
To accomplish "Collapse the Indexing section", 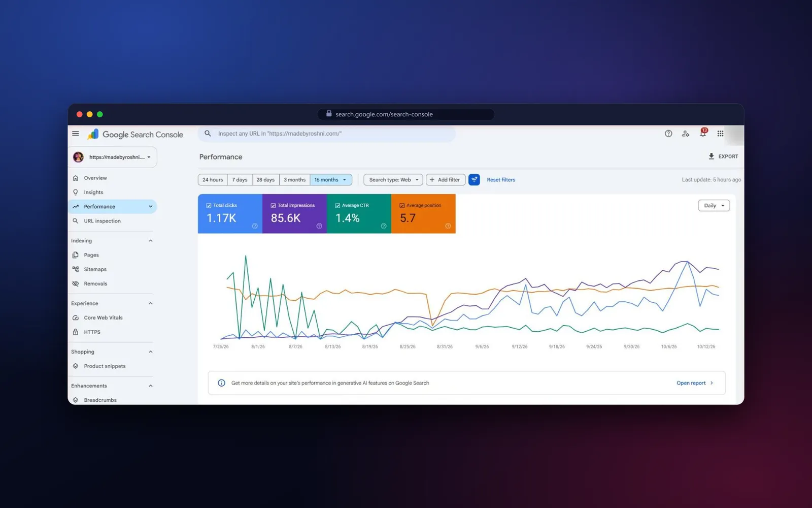I will click(x=151, y=241).
